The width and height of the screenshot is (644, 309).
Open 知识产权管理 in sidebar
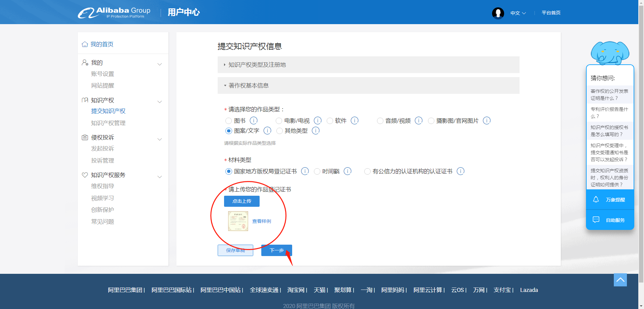coord(108,123)
